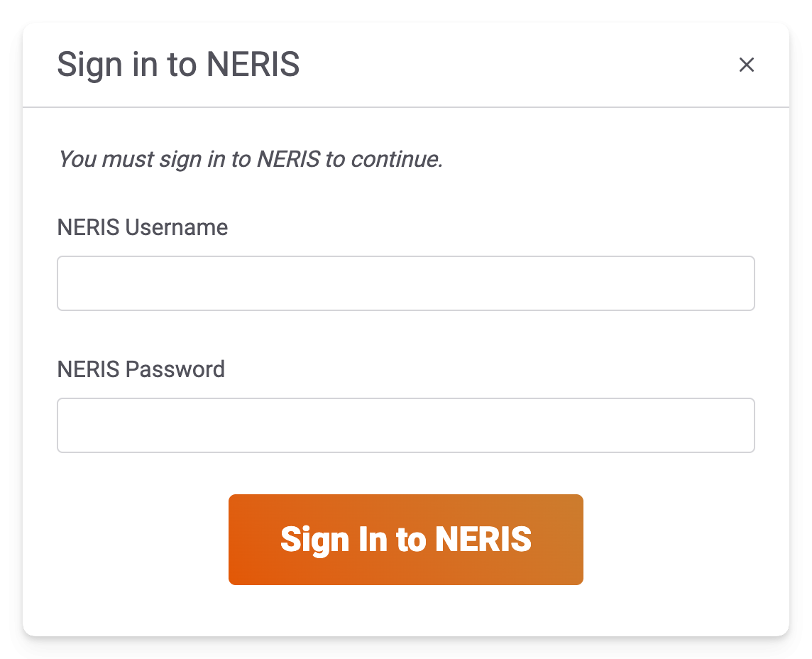
Task: Close the Sign in to NERIS dialog
Action: (746, 65)
